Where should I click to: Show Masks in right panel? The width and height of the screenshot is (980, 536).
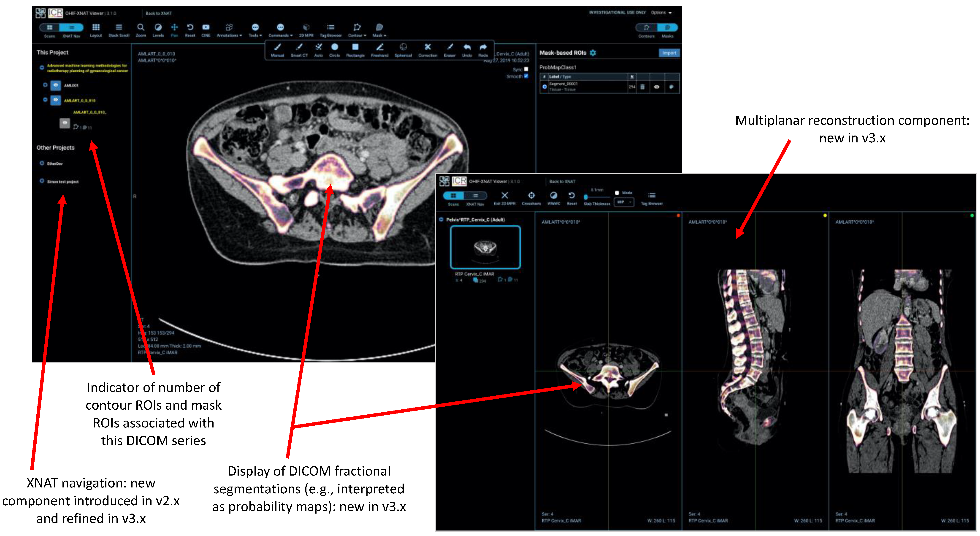tap(667, 28)
